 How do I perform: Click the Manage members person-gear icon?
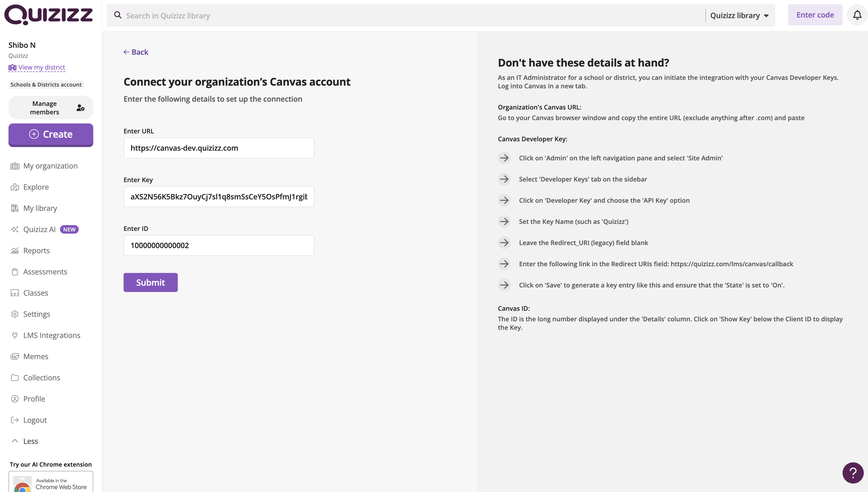[80, 108]
